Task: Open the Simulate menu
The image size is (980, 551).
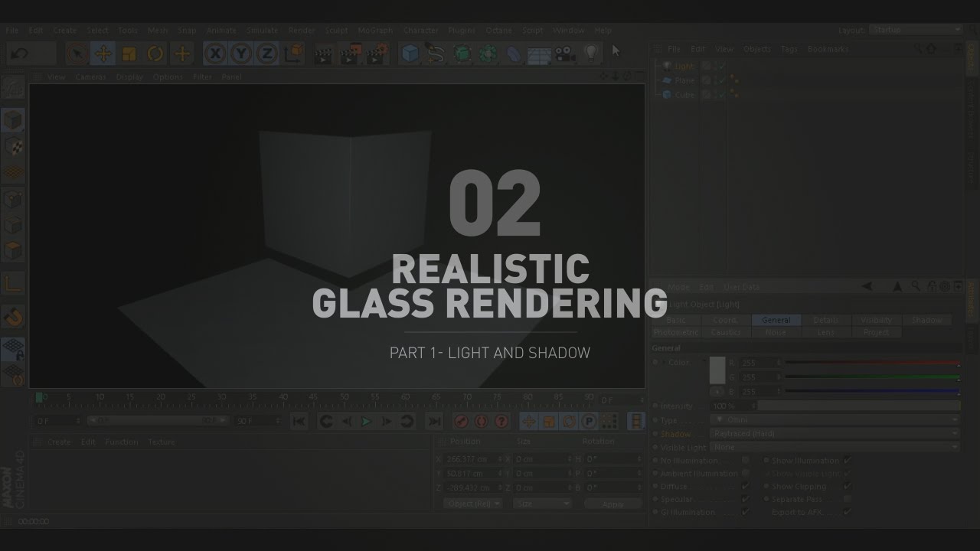Action: pyautogui.click(x=262, y=31)
